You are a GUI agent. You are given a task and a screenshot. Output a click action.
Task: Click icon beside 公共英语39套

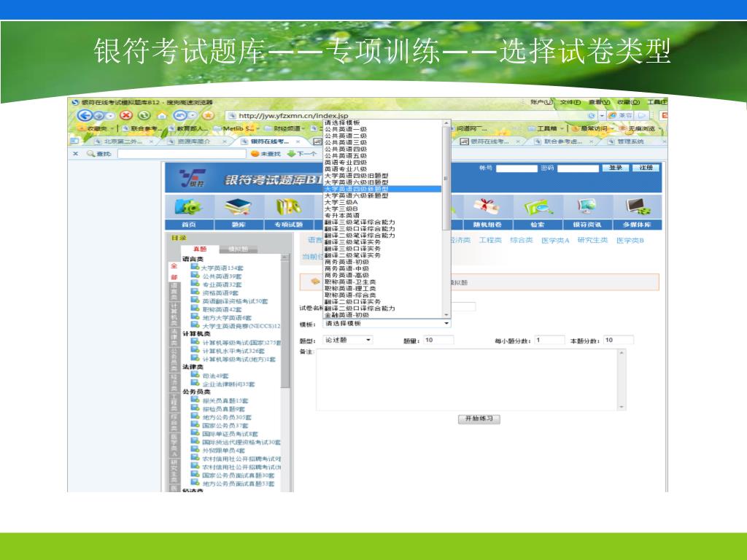(195, 275)
